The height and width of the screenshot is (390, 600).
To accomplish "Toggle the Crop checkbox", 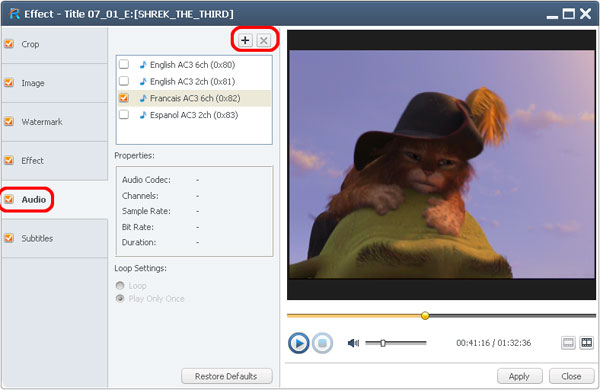I will pyautogui.click(x=9, y=44).
